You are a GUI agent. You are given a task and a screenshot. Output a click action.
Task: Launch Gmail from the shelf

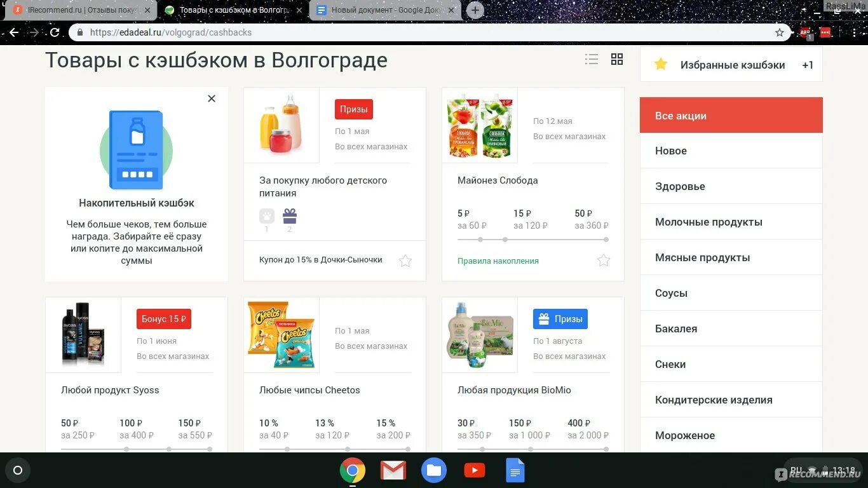pyautogui.click(x=393, y=471)
